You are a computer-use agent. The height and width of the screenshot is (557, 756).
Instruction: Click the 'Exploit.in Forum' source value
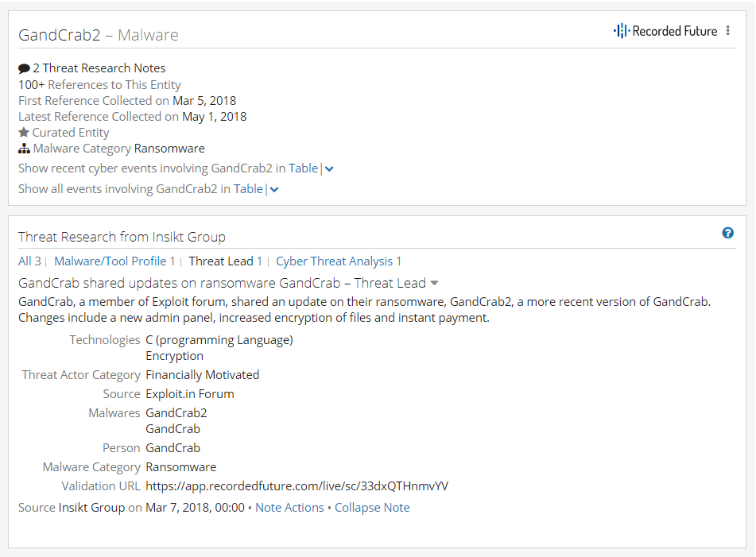tap(190, 394)
